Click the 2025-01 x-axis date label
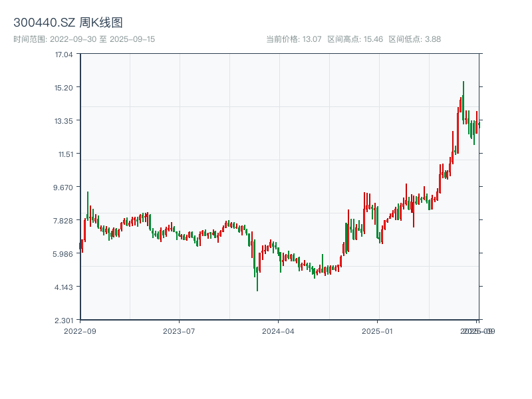This screenshot has width=532, height=399. [378, 331]
